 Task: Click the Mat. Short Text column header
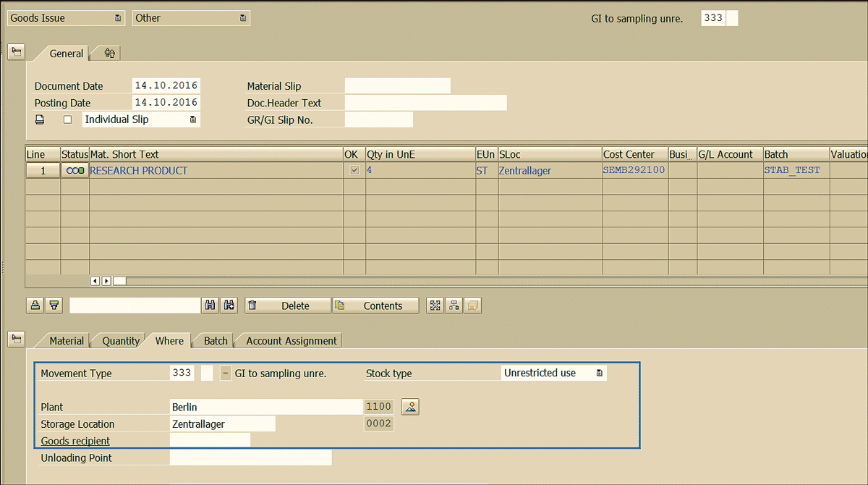click(x=216, y=154)
